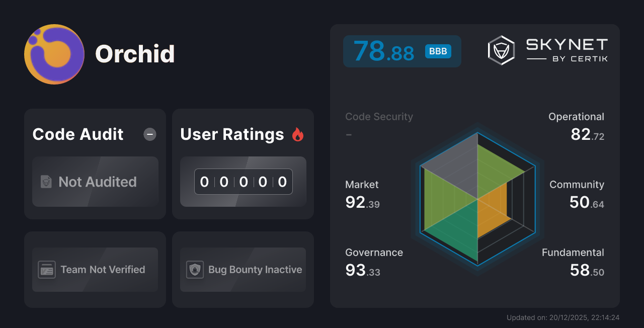This screenshot has height=328, width=644.
Task: Click the Updated on timestamp link
Action: tap(563, 317)
